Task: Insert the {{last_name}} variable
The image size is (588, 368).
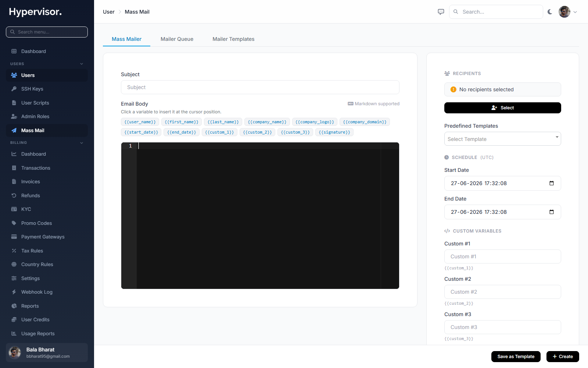Action: (x=223, y=122)
